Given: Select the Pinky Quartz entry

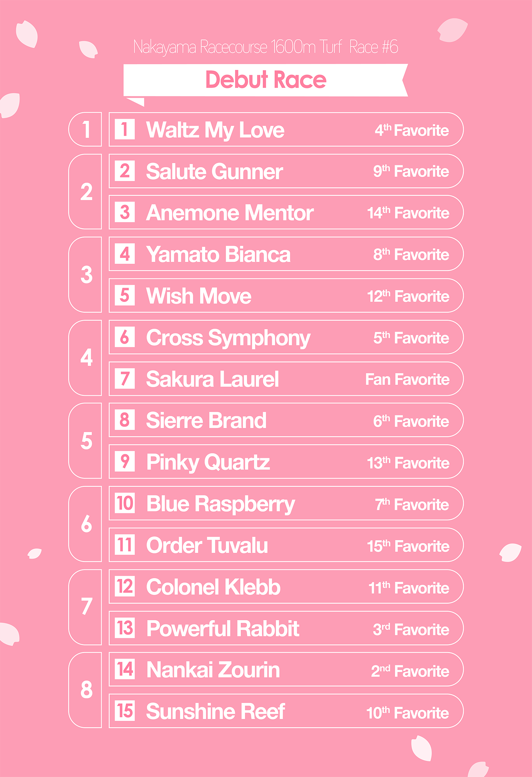Looking at the screenshot, I should [208, 462].
